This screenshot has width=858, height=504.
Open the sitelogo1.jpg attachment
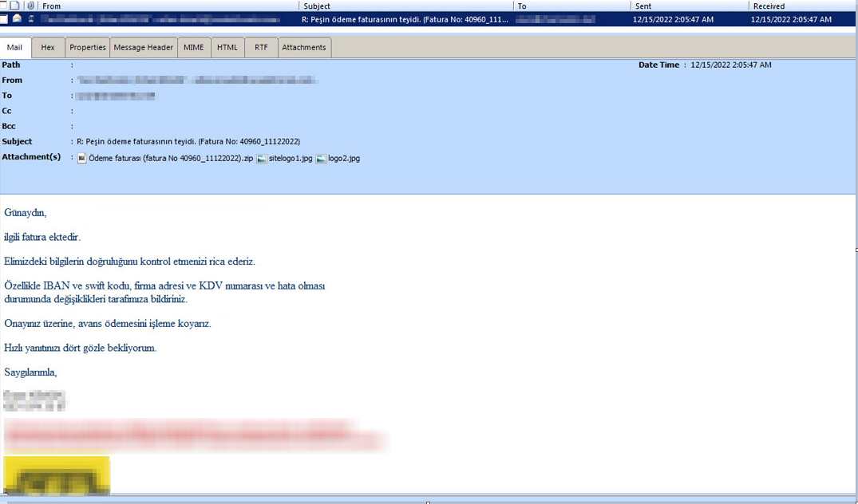(291, 159)
